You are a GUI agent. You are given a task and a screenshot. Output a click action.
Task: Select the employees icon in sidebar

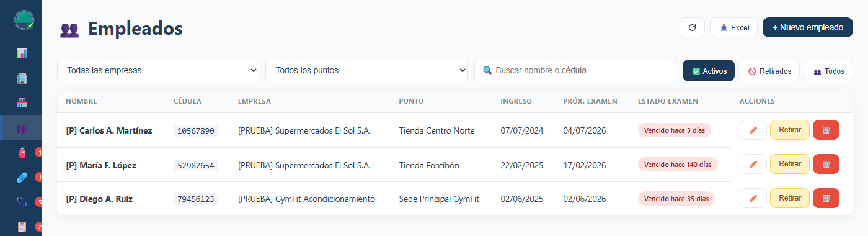(x=22, y=129)
